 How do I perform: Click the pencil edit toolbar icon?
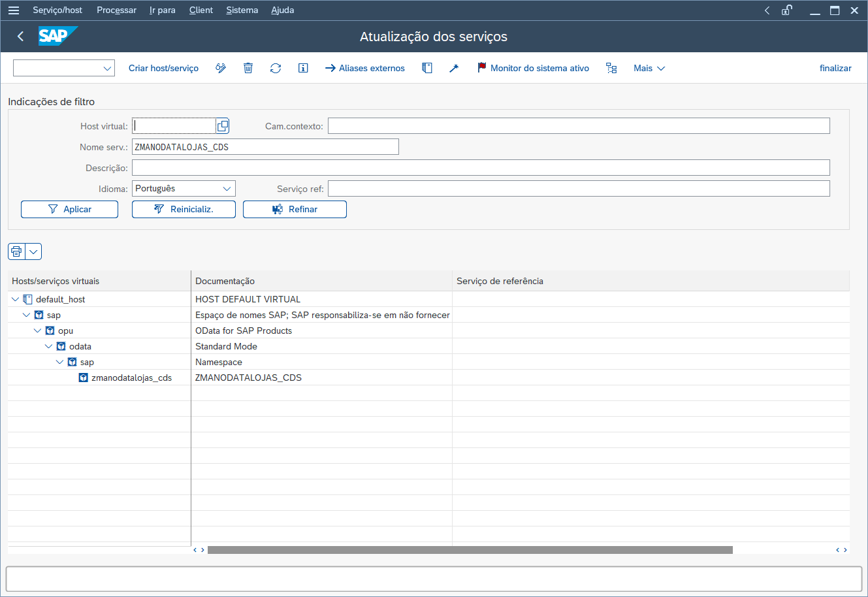click(x=221, y=68)
